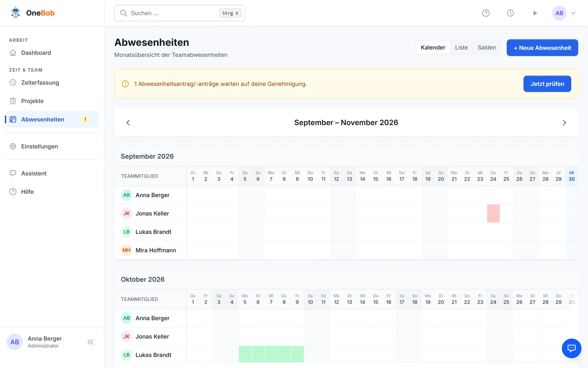Click Jonas Keller in Oktober table
The image size is (588, 368).
point(152,336)
